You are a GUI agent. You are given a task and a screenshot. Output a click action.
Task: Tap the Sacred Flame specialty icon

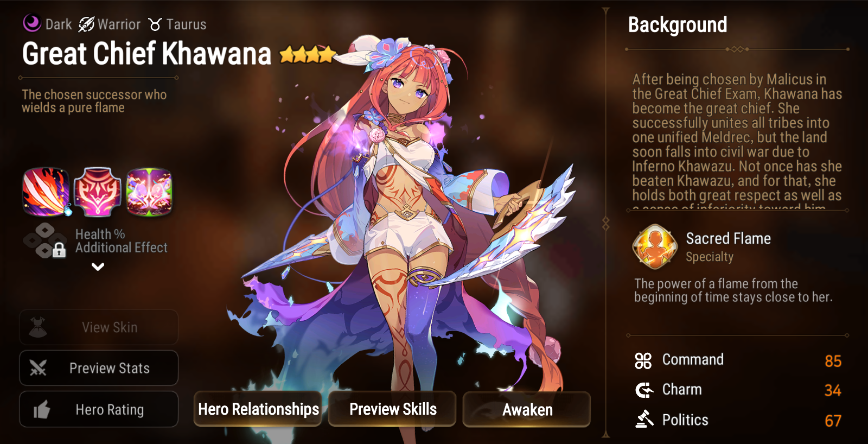tap(655, 247)
